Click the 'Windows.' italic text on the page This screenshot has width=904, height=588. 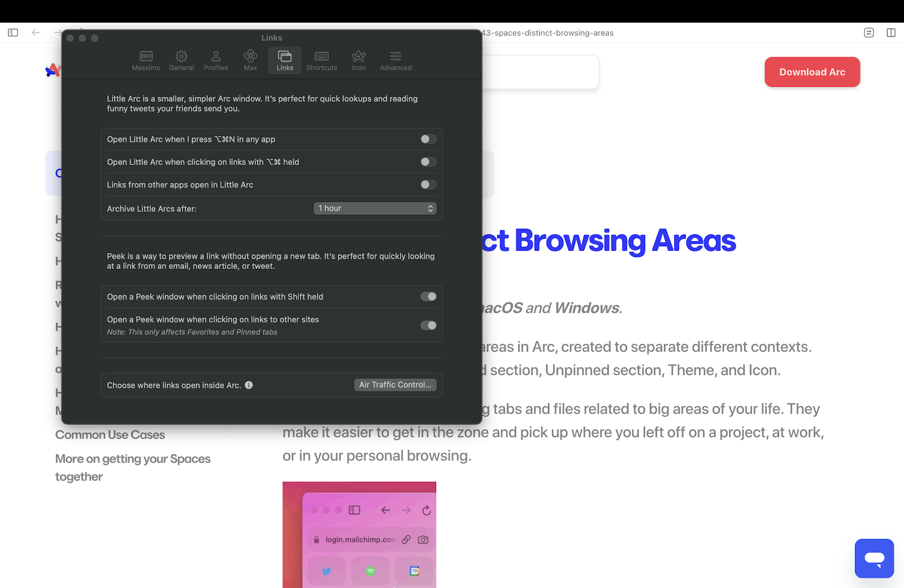pos(588,308)
